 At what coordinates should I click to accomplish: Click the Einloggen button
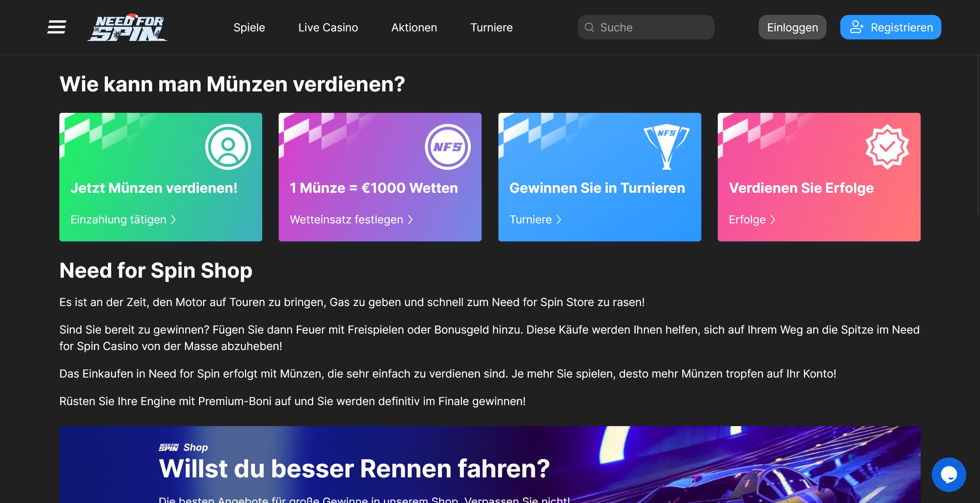click(792, 27)
